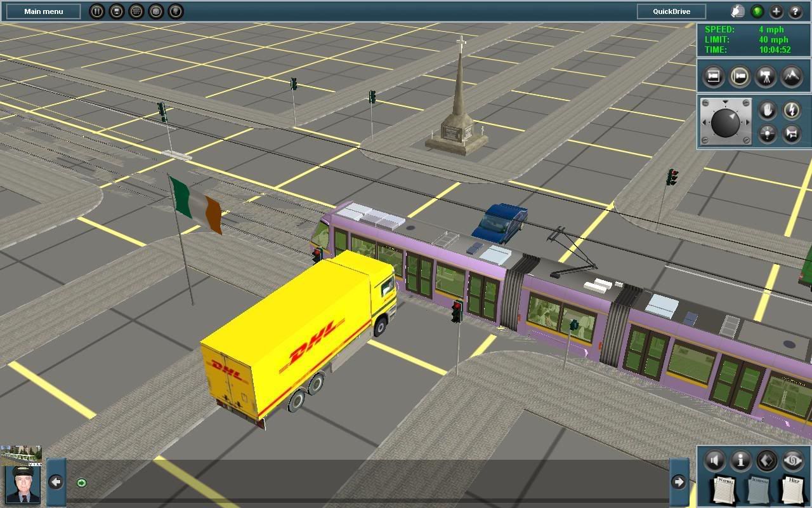The width and height of the screenshot is (812, 508).
Task: Pause the simulation
Action: coord(96,11)
